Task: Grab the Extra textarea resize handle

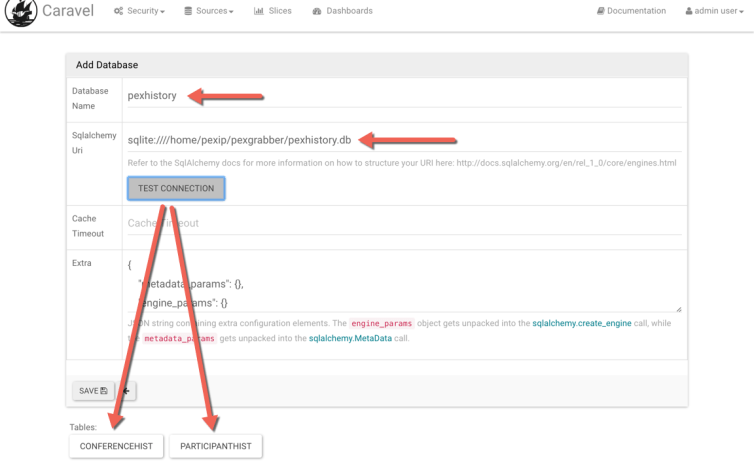Action: tap(678, 309)
